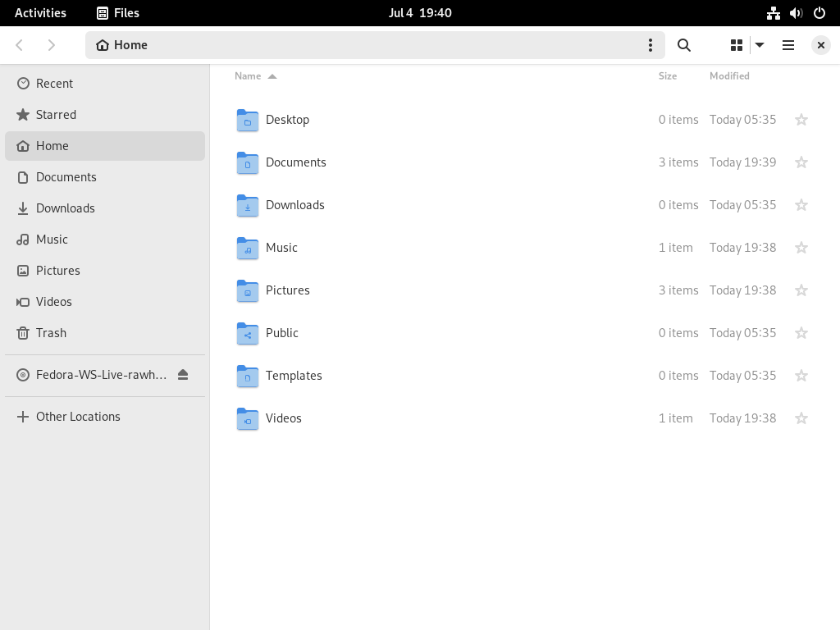The height and width of the screenshot is (630, 840).
Task: Switch to grid view
Action: [x=737, y=45]
